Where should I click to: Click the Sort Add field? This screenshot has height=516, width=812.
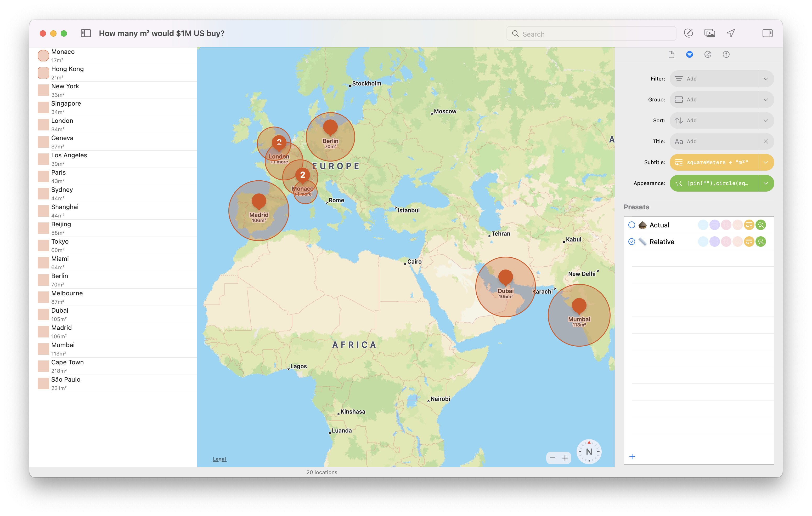(x=714, y=120)
